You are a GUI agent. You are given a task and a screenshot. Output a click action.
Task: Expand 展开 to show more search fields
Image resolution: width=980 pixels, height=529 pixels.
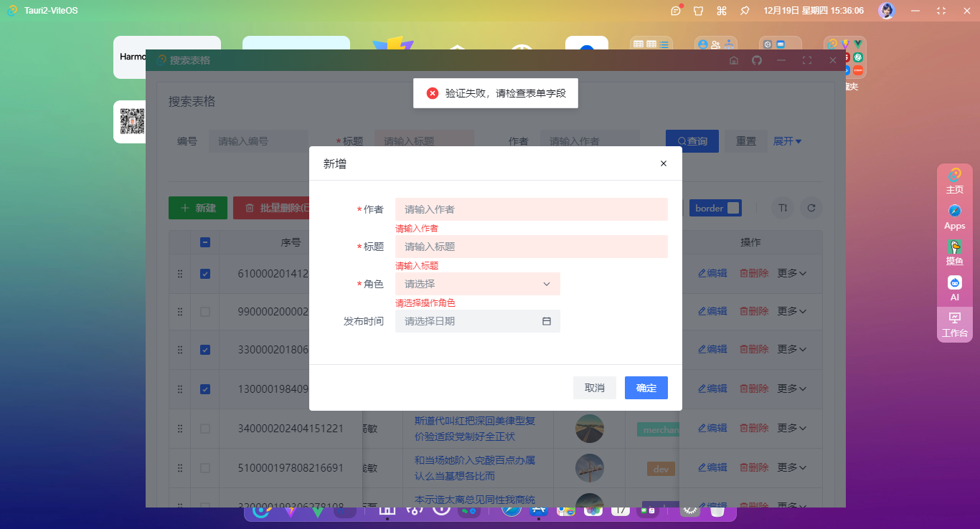tap(787, 140)
